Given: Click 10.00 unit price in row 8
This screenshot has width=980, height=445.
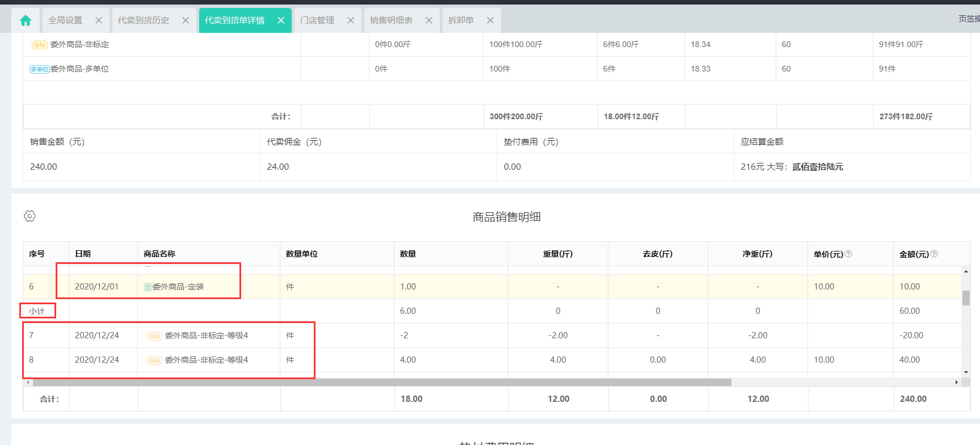Looking at the screenshot, I should pyautogui.click(x=824, y=360).
